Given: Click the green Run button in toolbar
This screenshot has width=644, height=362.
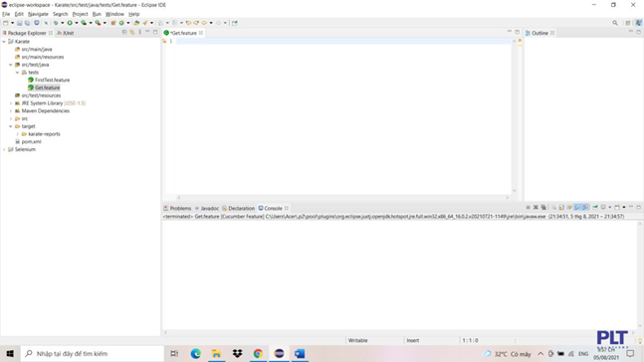Looking at the screenshot, I should coord(70,23).
